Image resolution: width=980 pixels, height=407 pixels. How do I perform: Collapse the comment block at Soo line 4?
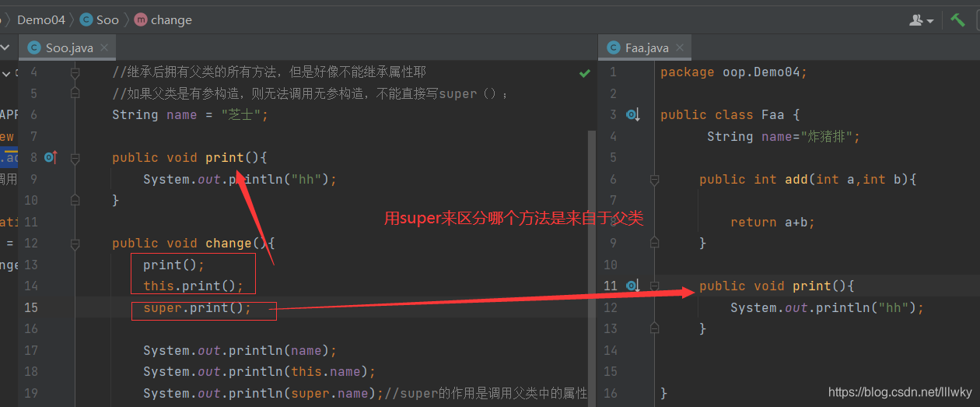[x=75, y=72]
